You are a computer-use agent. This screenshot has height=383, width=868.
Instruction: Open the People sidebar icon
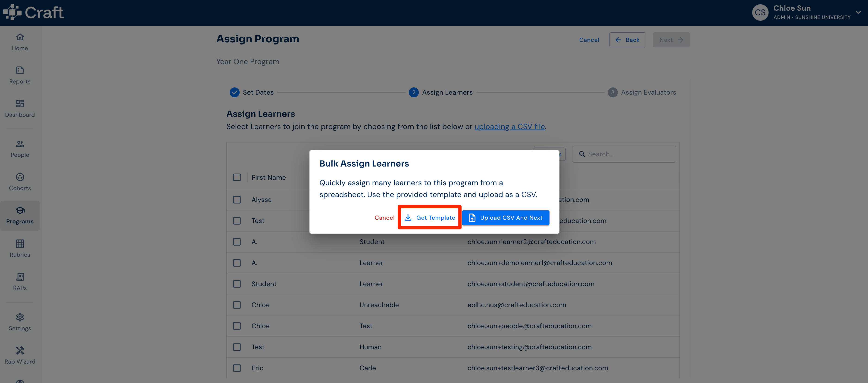point(20,144)
